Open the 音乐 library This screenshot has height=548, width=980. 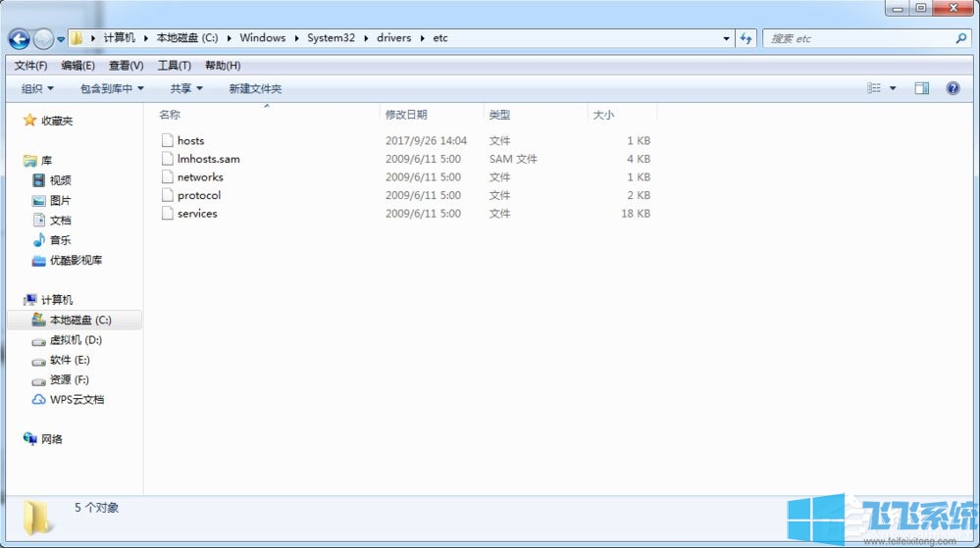tap(60, 240)
